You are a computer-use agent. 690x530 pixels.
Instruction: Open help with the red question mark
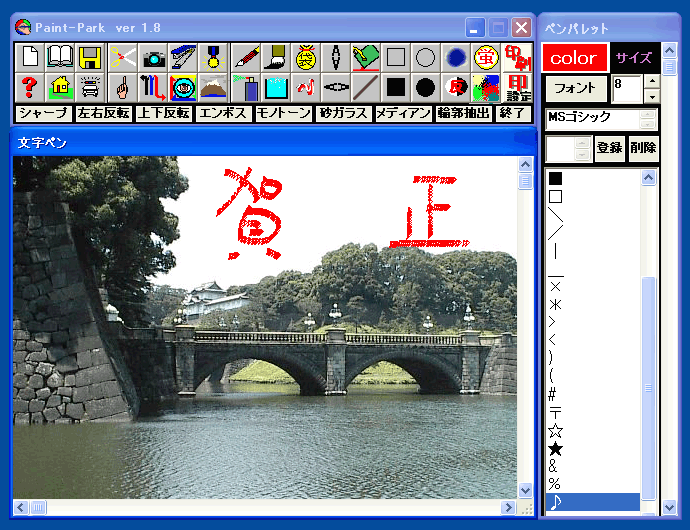29,87
